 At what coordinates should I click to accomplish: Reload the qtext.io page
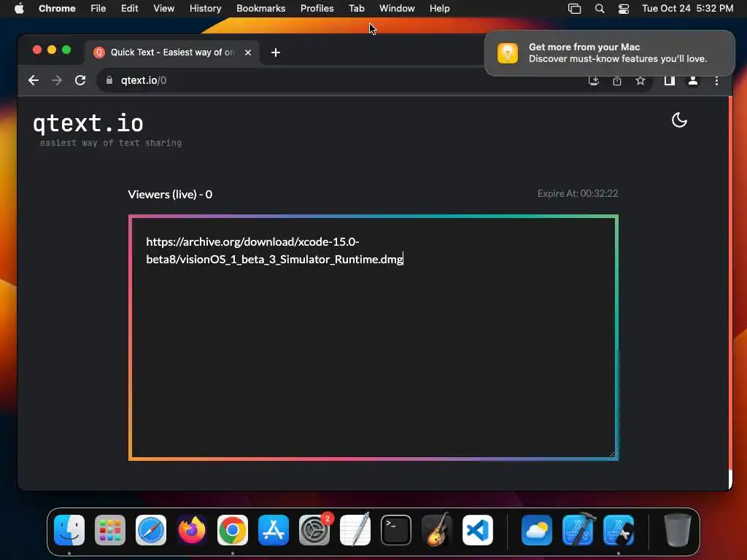(x=80, y=80)
